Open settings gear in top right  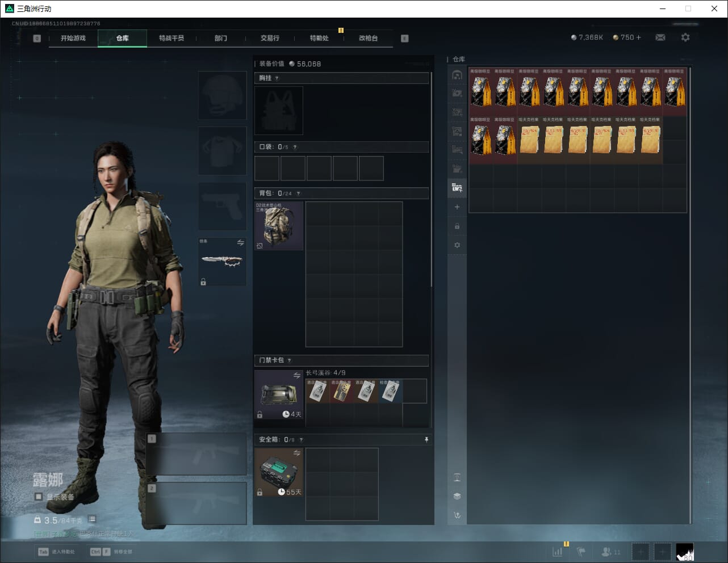[x=685, y=37]
